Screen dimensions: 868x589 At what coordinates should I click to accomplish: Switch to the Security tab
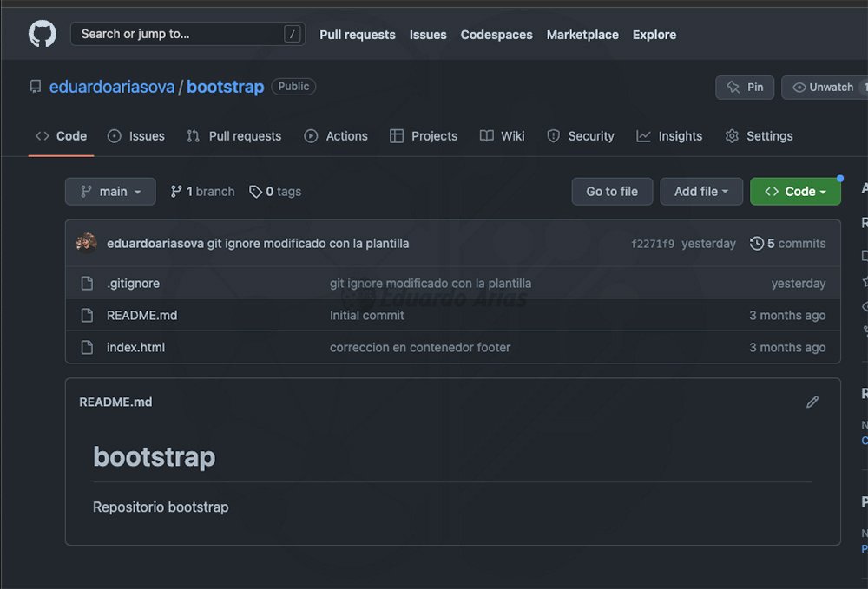580,136
